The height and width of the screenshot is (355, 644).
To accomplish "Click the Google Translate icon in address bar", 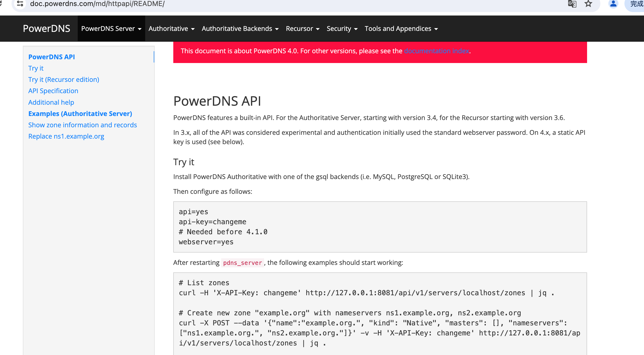I will pyautogui.click(x=572, y=4).
